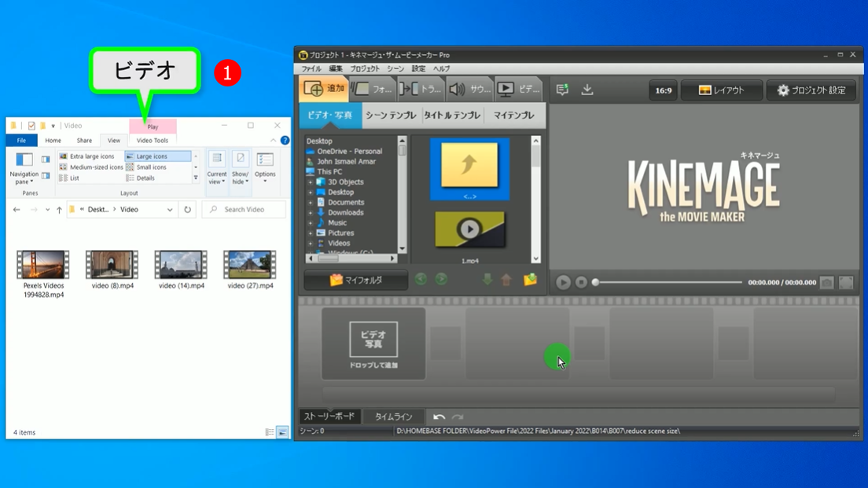Toggle fullscreen preview icon

[846, 282]
